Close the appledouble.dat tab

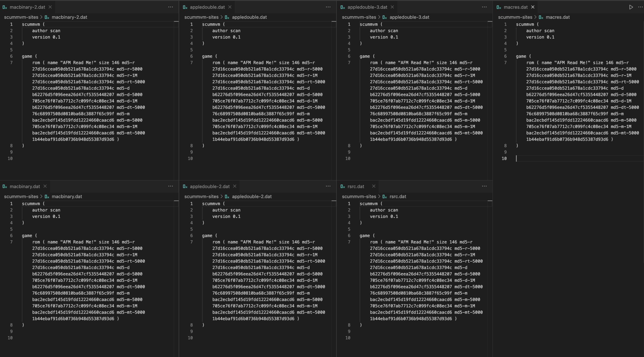tap(230, 7)
